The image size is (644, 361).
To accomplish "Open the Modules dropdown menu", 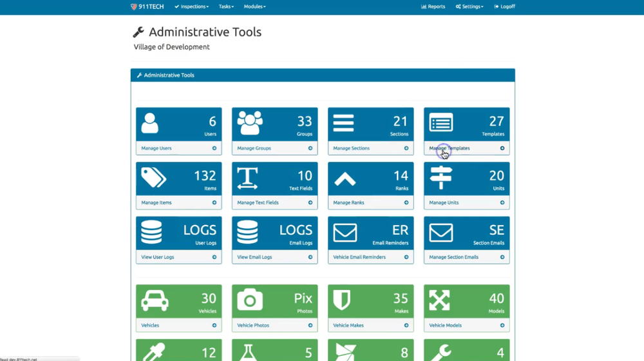I will pyautogui.click(x=254, y=6).
